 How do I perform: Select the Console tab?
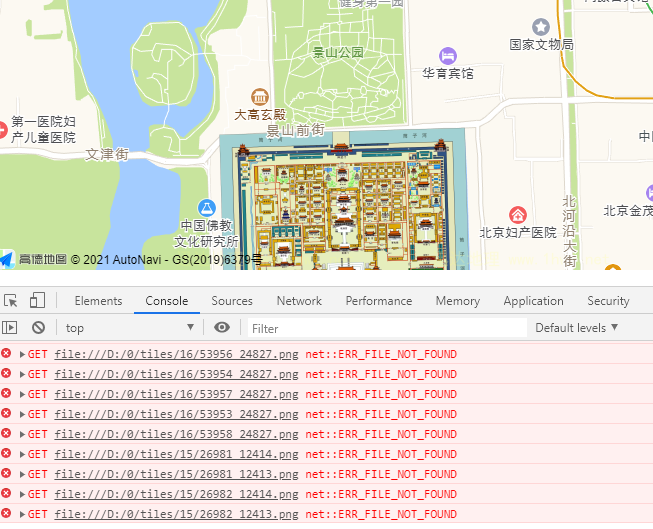tap(167, 301)
